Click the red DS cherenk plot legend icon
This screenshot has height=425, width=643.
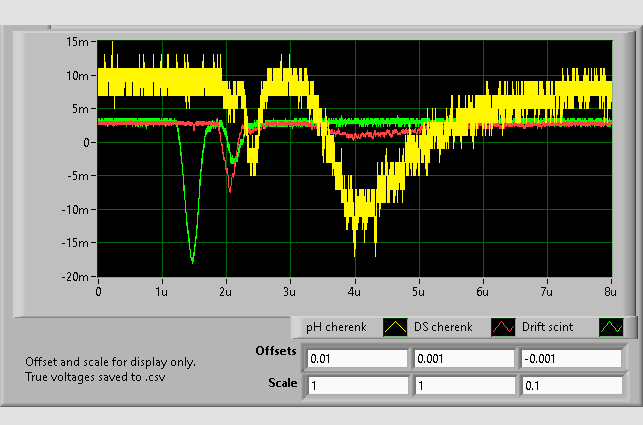click(503, 327)
